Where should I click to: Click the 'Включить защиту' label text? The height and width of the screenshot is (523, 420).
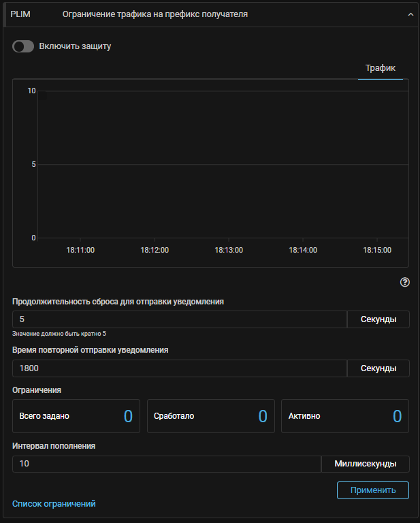click(75, 46)
